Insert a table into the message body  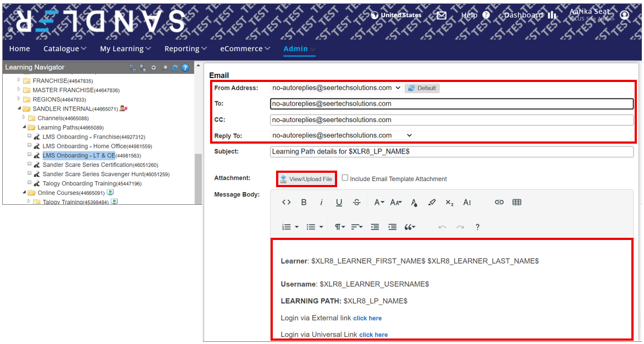tap(516, 202)
